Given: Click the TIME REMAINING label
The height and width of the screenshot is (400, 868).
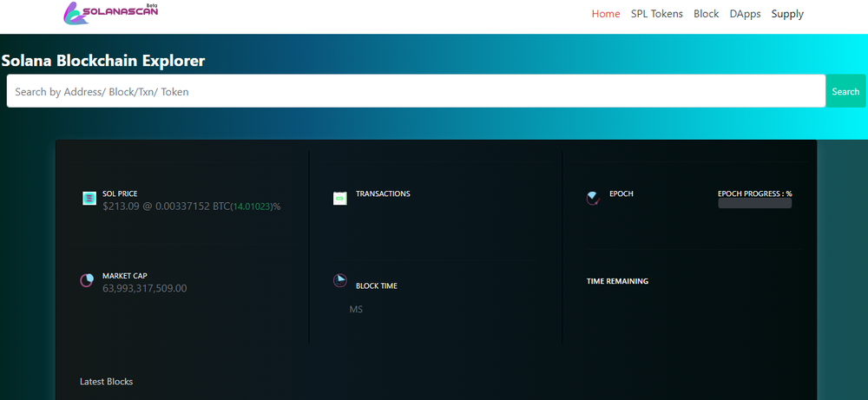Looking at the screenshot, I should 617,281.
